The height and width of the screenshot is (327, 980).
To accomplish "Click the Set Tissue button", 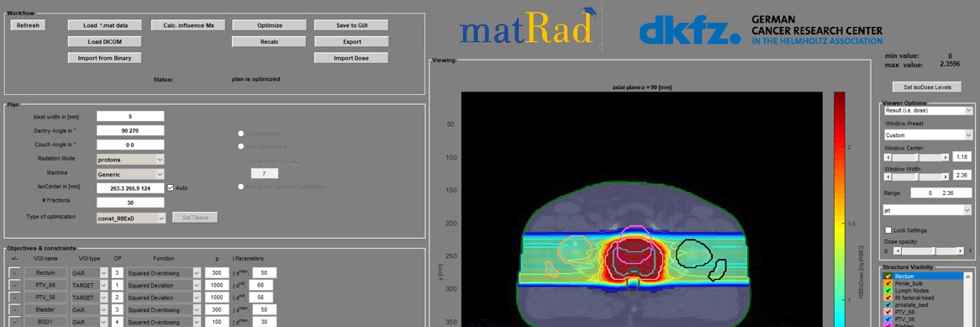I will click(x=195, y=218).
